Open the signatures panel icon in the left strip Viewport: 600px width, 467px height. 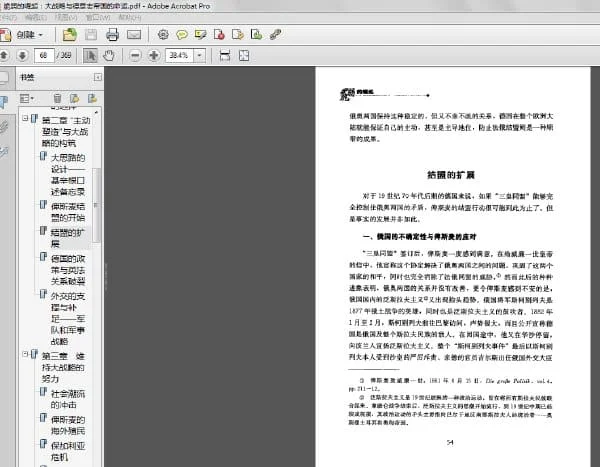[x=4, y=152]
